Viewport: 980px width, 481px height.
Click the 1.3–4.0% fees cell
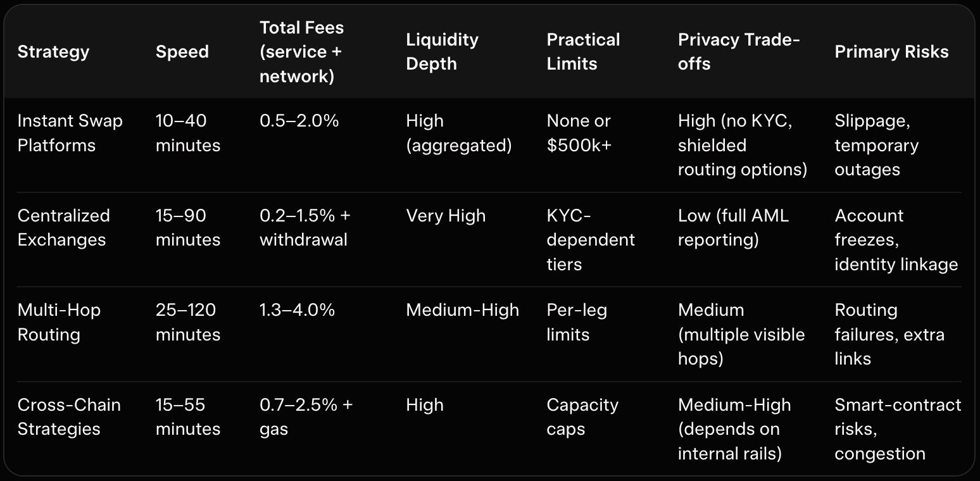[297, 310]
